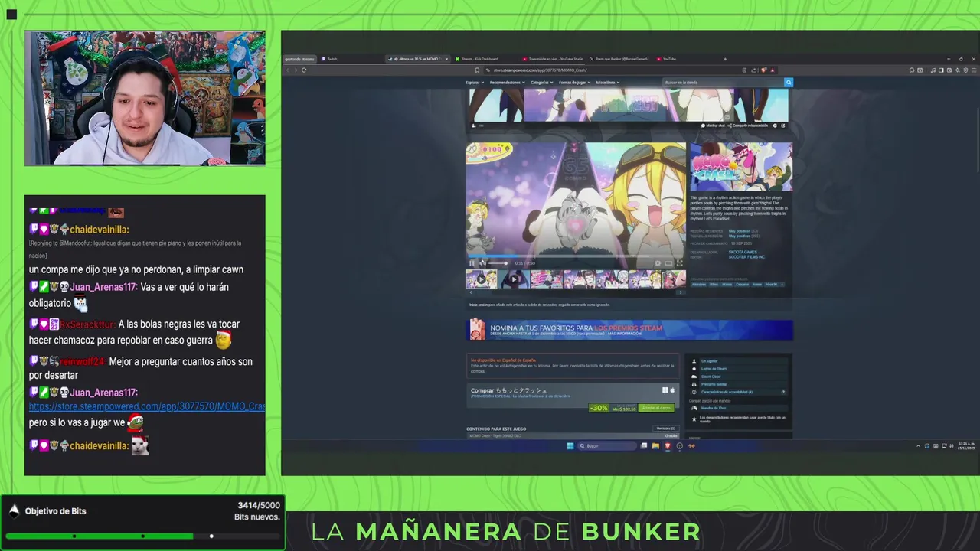Viewport: 980px width, 551px height.
Task: Open broadcast settings gear icon
Action: tap(775, 126)
